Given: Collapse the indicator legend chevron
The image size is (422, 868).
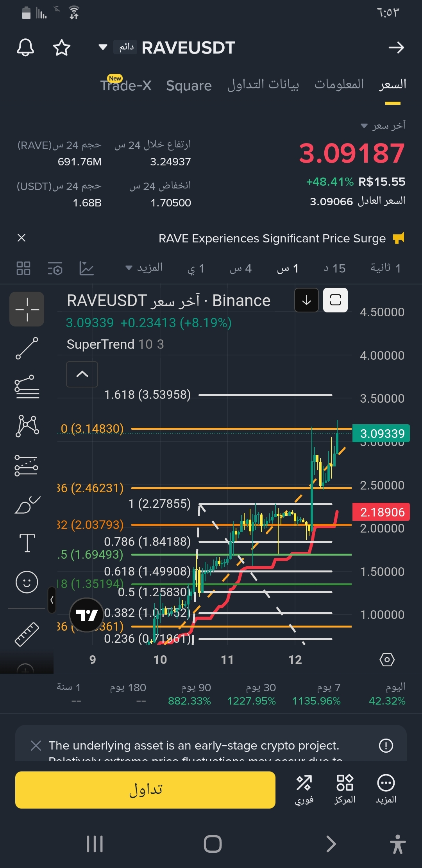Looking at the screenshot, I should click(82, 374).
